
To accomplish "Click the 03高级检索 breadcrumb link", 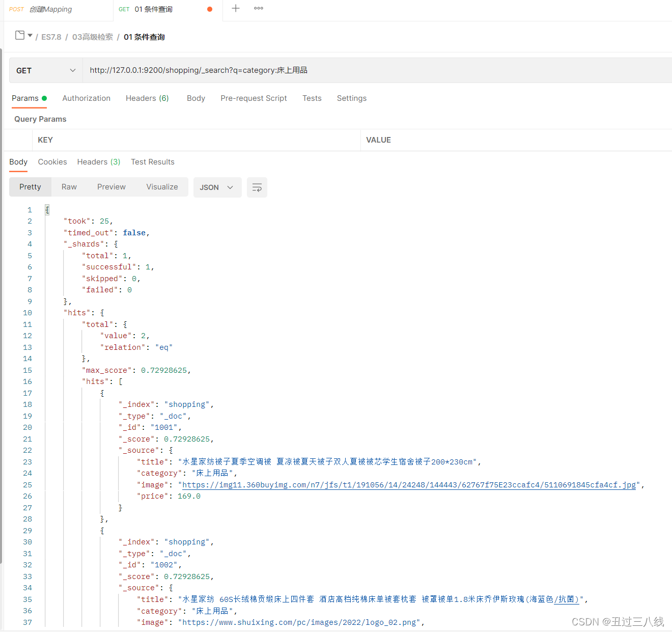I will click(93, 37).
